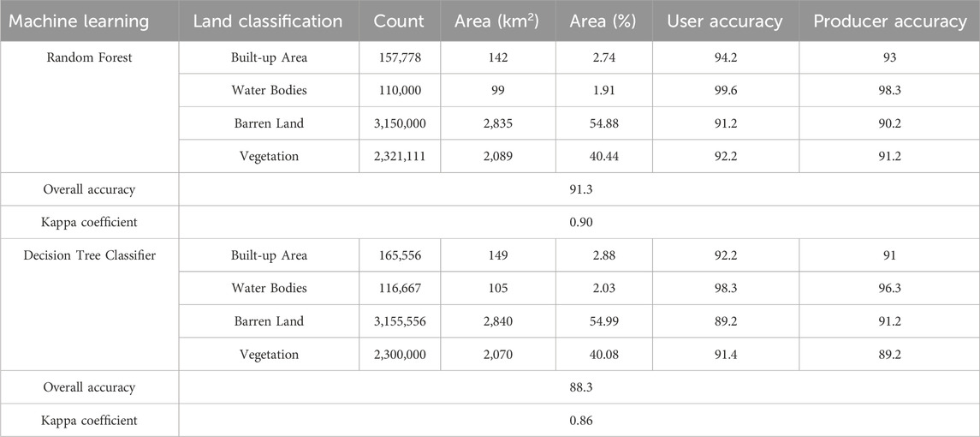980x437 pixels.
Task: Select the count value "116,667"
Action: coord(400,288)
